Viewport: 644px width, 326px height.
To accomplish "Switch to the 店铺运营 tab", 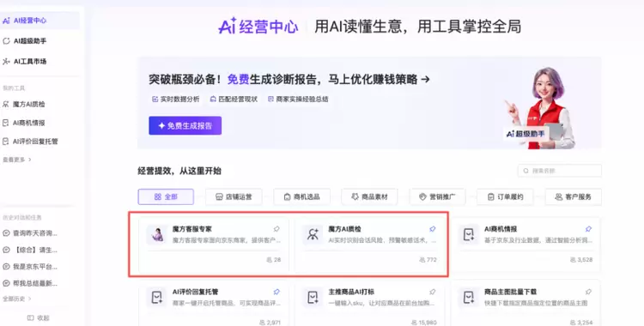I will click(x=234, y=197).
